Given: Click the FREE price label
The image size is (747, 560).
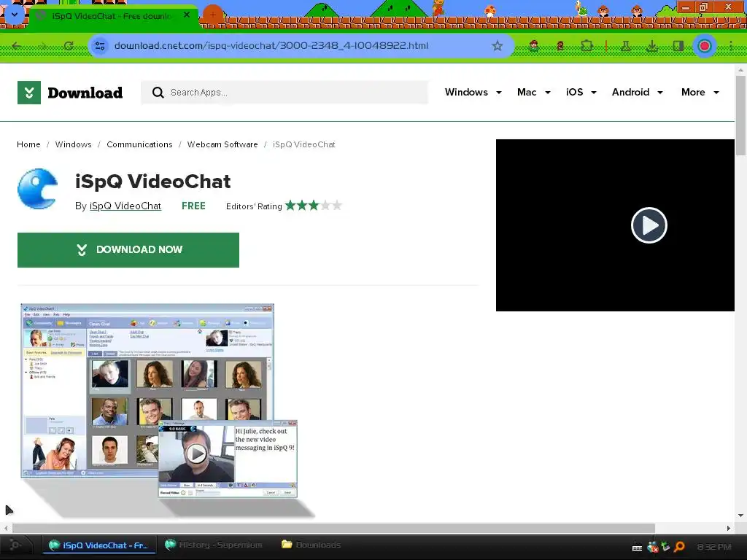Looking at the screenshot, I should pos(193,206).
